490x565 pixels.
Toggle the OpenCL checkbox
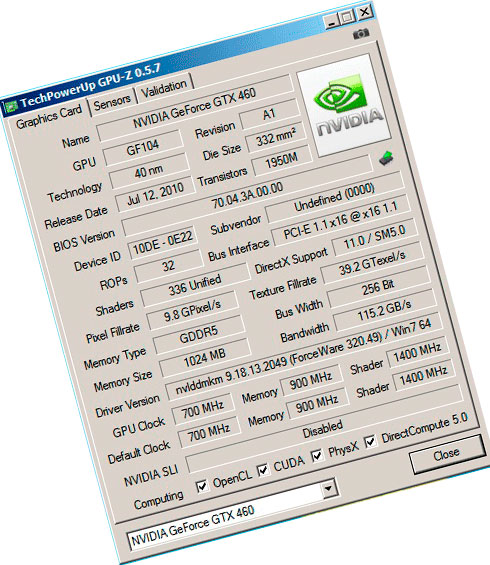pyautogui.click(x=202, y=486)
